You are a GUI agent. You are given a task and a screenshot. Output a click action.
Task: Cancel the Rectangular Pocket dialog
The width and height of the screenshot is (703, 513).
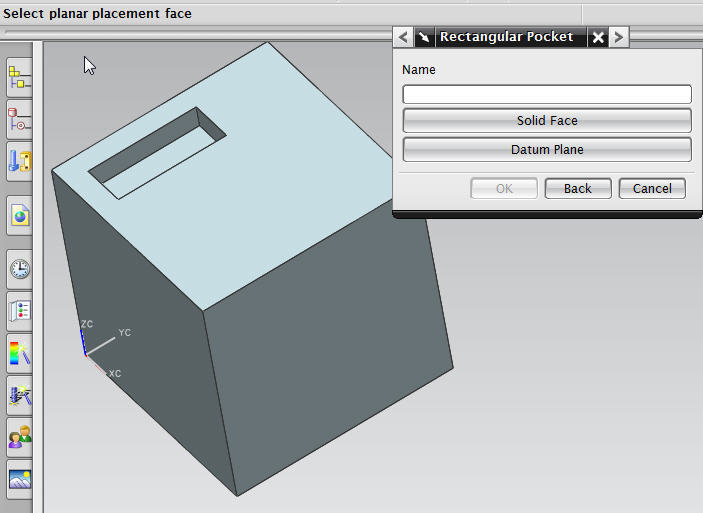pyautogui.click(x=652, y=188)
